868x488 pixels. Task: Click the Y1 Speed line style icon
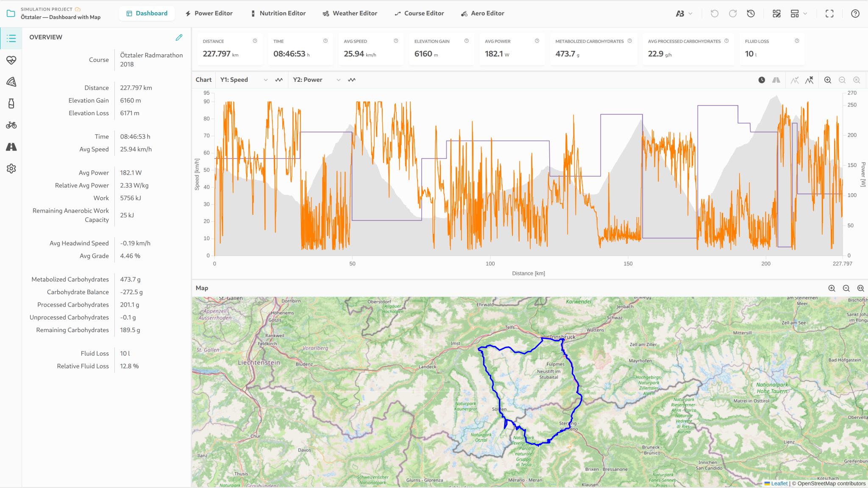(279, 80)
